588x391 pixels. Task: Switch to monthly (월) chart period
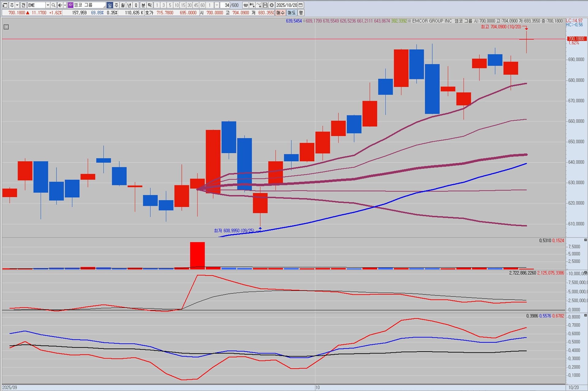123,5
